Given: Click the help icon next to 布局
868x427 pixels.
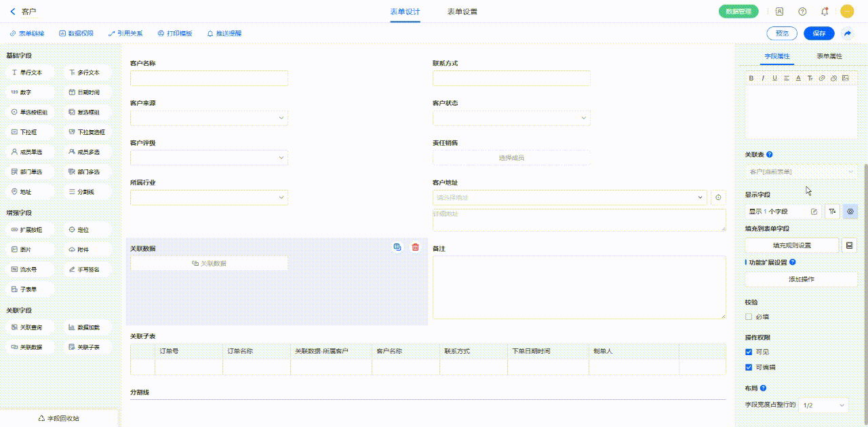Looking at the screenshot, I should tap(764, 388).
